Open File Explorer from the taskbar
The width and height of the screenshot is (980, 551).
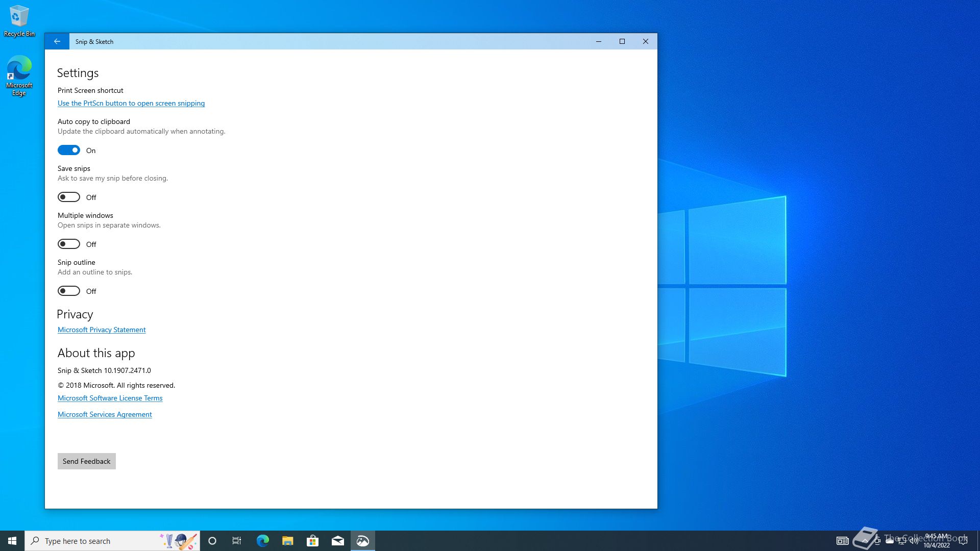coord(287,541)
